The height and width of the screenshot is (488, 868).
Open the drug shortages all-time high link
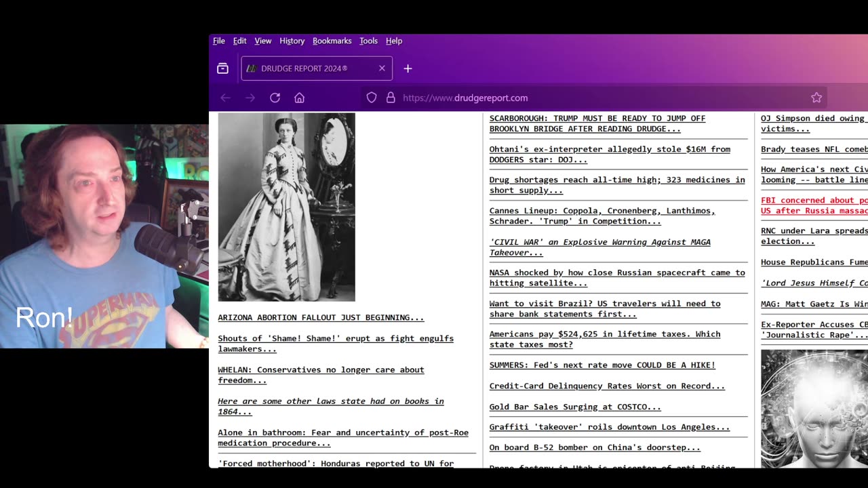[617, 185]
